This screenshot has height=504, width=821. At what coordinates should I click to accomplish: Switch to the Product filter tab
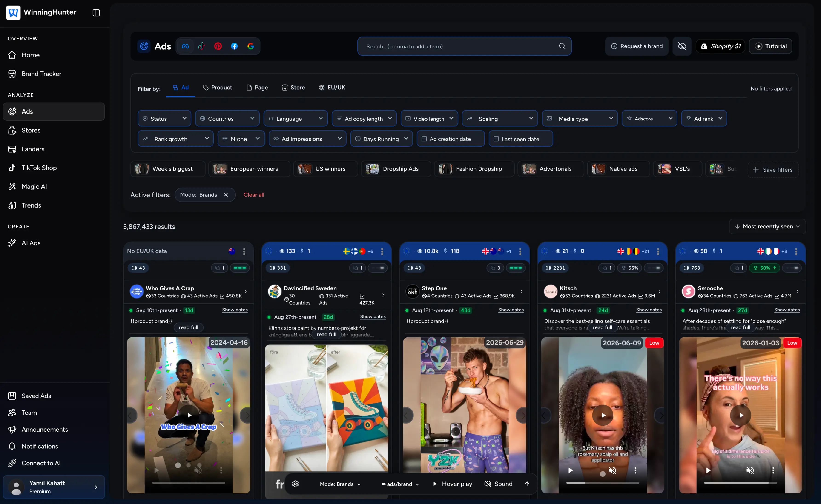(x=217, y=87)
